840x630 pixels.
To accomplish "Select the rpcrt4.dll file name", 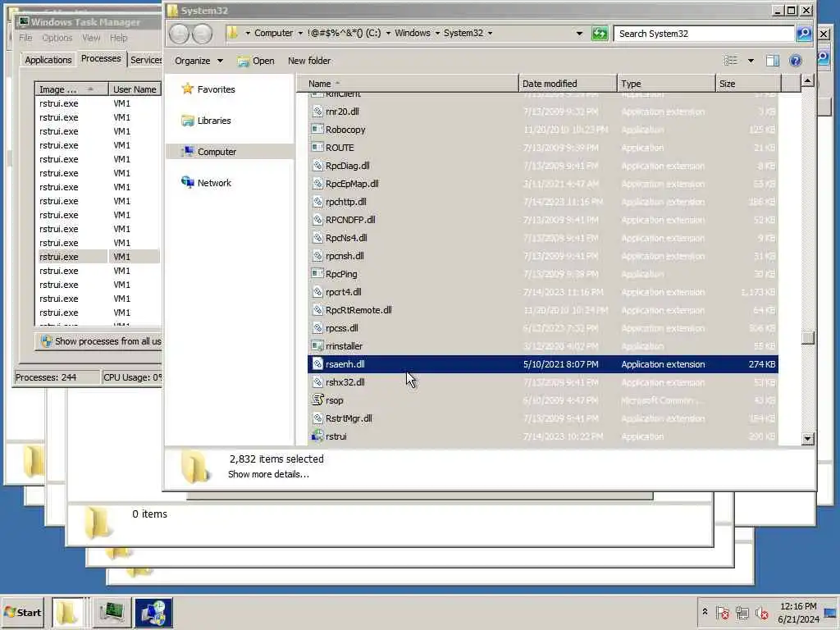I will 344,292.
